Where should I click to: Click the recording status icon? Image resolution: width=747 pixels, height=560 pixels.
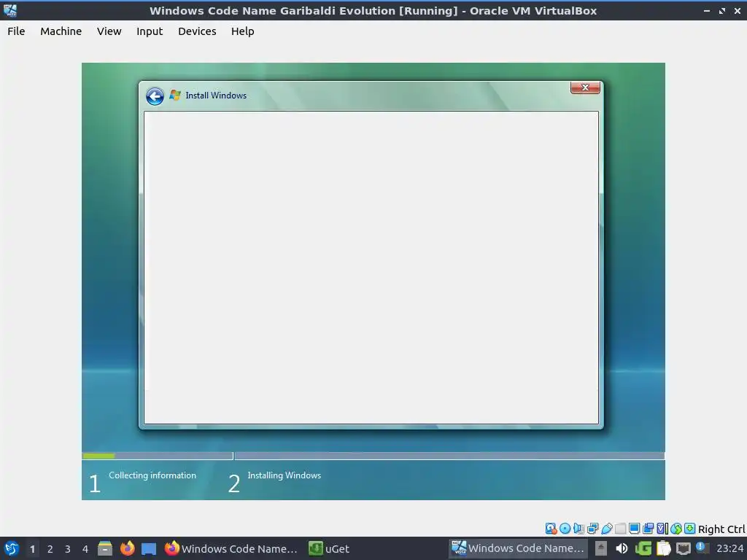click(x=648, y=529)
